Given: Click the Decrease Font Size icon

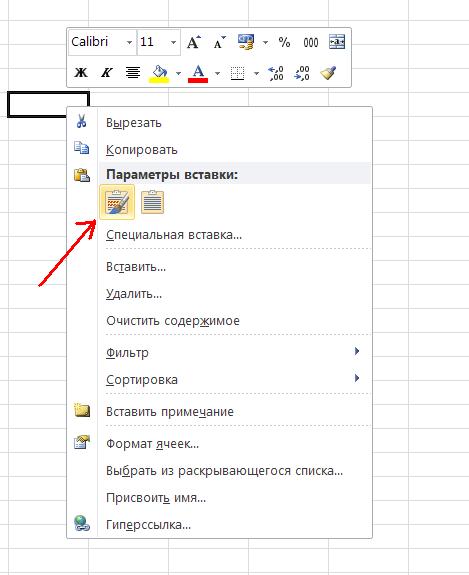Looking at the screenshot, I should click(x=219, y=43).
